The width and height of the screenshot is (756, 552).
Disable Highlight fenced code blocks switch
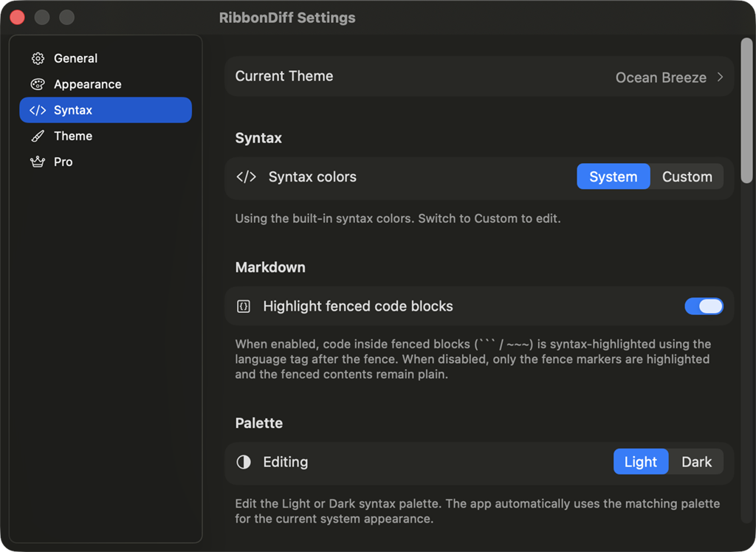704,306
